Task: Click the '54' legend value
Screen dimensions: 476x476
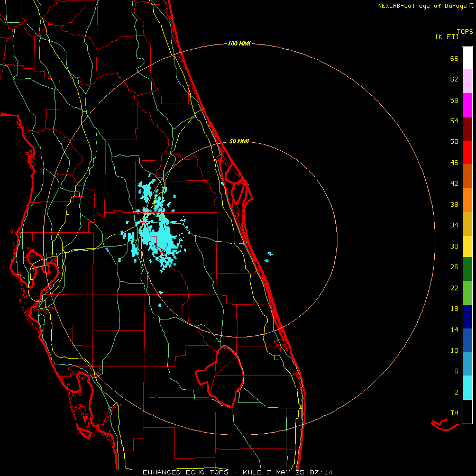Action: coord(454,121)
